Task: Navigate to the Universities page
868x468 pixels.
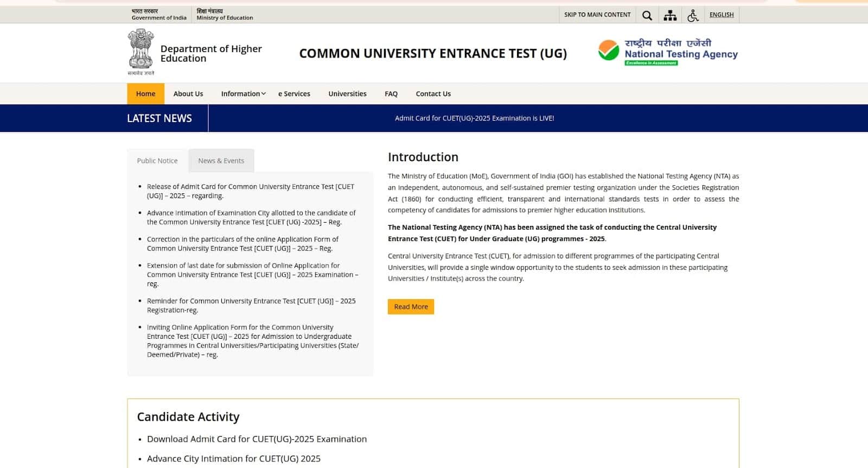Action: point(347,94)
